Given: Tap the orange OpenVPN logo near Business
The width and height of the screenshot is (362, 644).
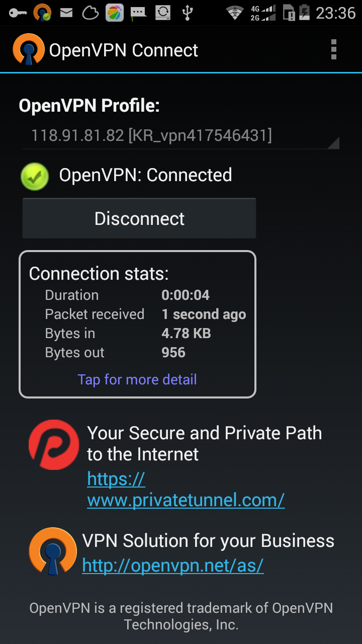Looking at the screenshot, I should 53,552.
